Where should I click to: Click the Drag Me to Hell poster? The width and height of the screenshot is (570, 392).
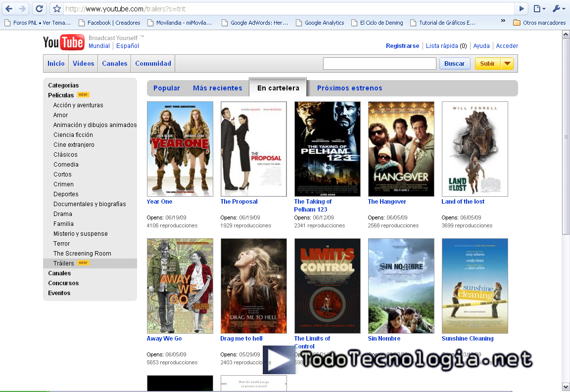[x=254, y=286]
